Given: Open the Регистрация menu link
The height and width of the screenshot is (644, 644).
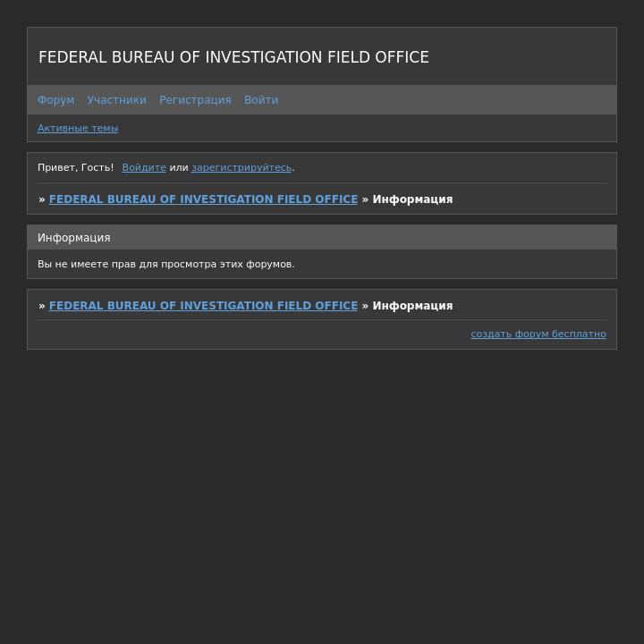Looking at the screenshot, I should pos(195,100).
